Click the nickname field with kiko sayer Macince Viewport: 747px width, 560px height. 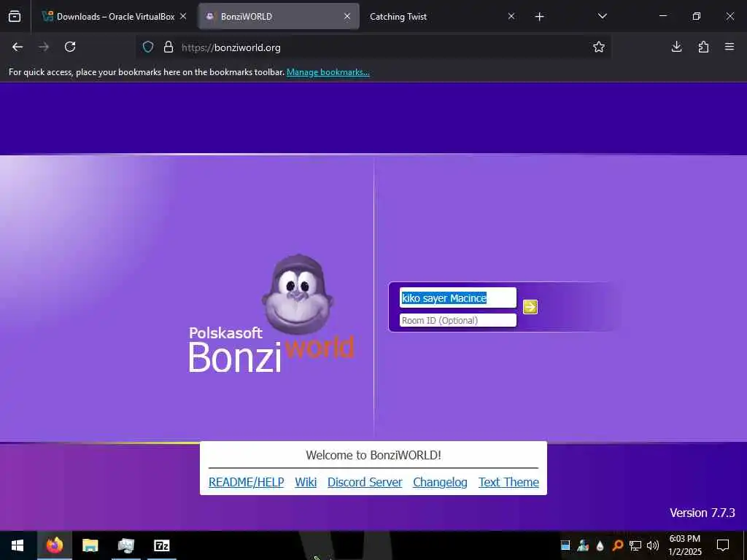(457, 297)
